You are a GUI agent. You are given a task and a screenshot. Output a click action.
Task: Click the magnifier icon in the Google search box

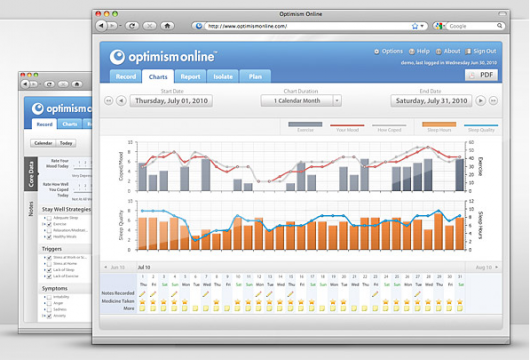(499, 26)
